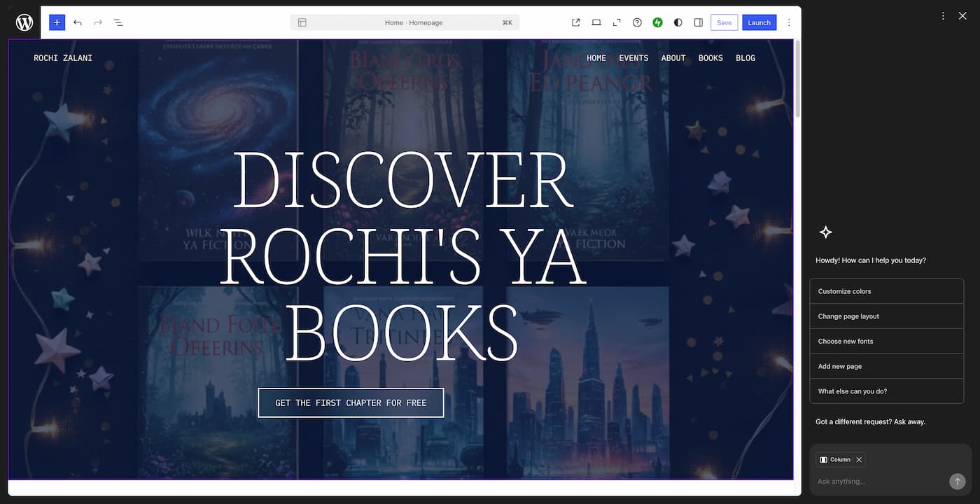Viewport: 980px width, 504px height.
Task: Toggle the settings sidebar panel
Action: (698, 22)
